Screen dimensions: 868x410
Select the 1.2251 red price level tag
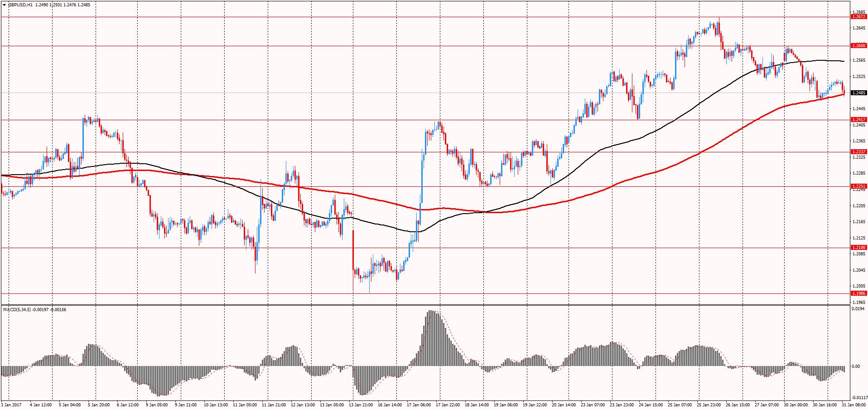(x=858, y=186)
